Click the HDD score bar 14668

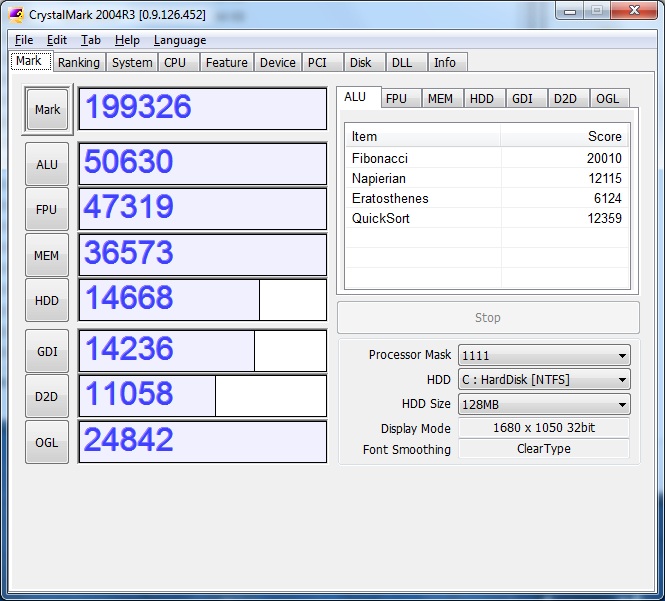[x=203, y=300]
